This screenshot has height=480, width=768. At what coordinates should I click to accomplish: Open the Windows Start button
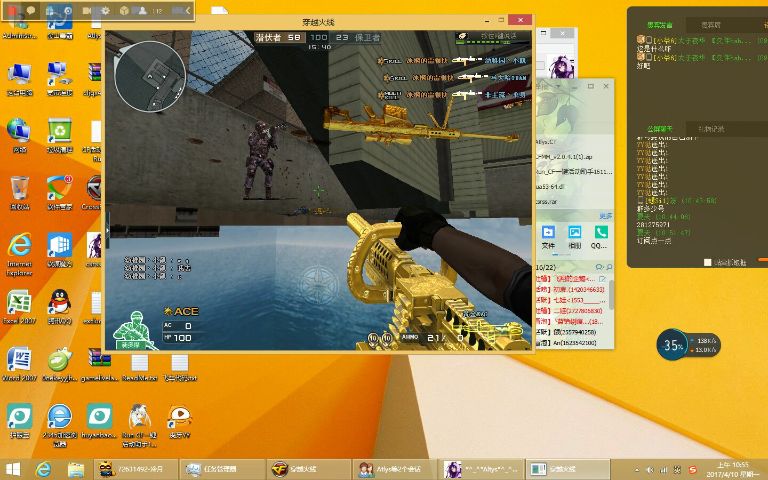12,469
